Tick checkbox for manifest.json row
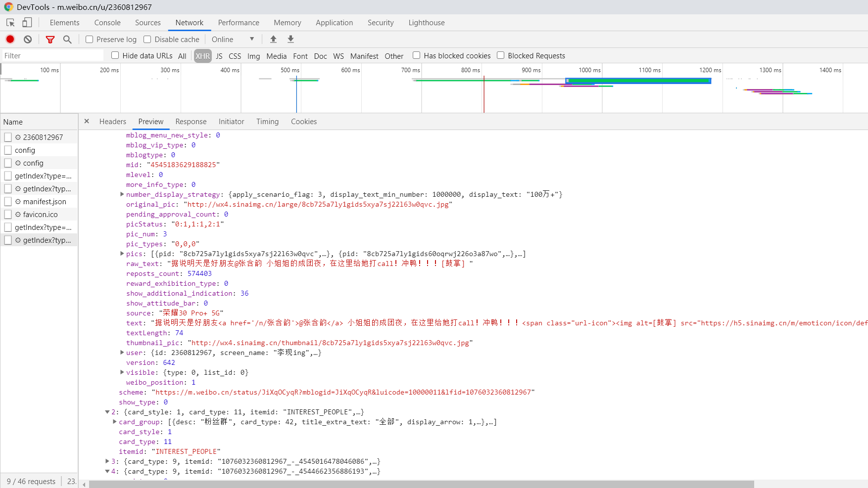 click(x=8, y=202)
